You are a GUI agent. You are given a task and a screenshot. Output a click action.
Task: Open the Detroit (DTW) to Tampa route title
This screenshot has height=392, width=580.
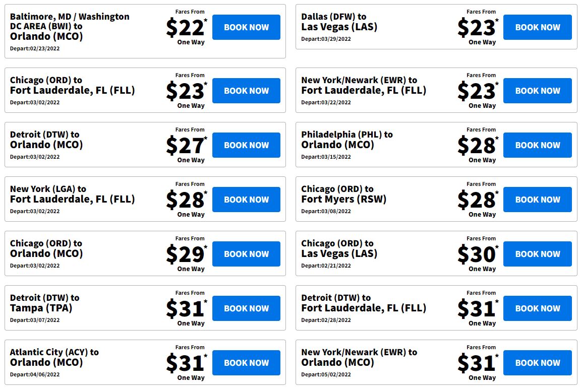coord(44,303)
